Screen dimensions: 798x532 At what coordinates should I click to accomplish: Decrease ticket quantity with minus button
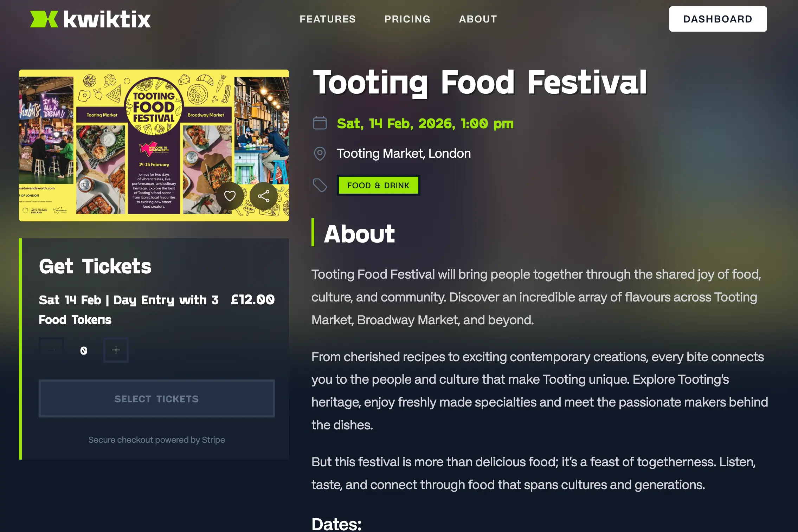[51, 350]
